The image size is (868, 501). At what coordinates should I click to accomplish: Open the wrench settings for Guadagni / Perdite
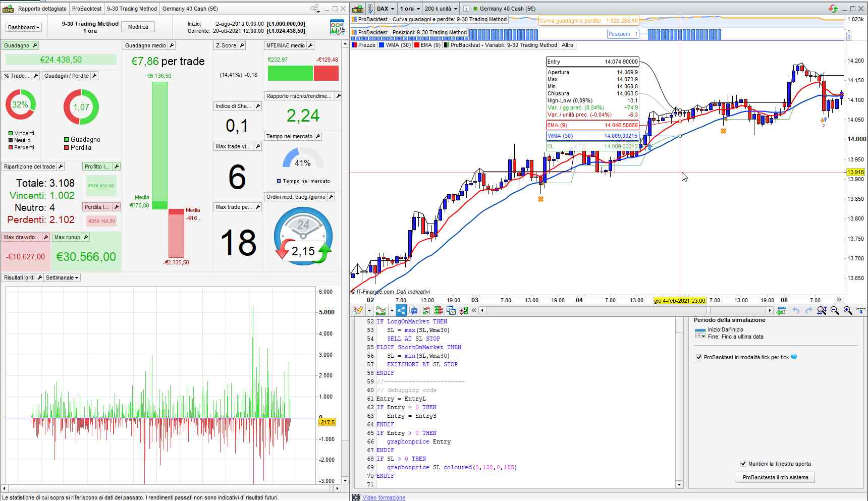coord(94,76)
